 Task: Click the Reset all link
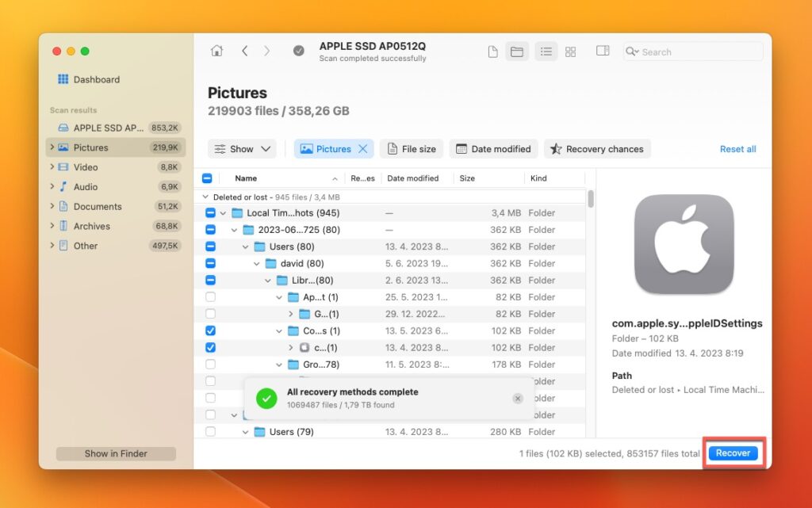[x=737, y=148]
